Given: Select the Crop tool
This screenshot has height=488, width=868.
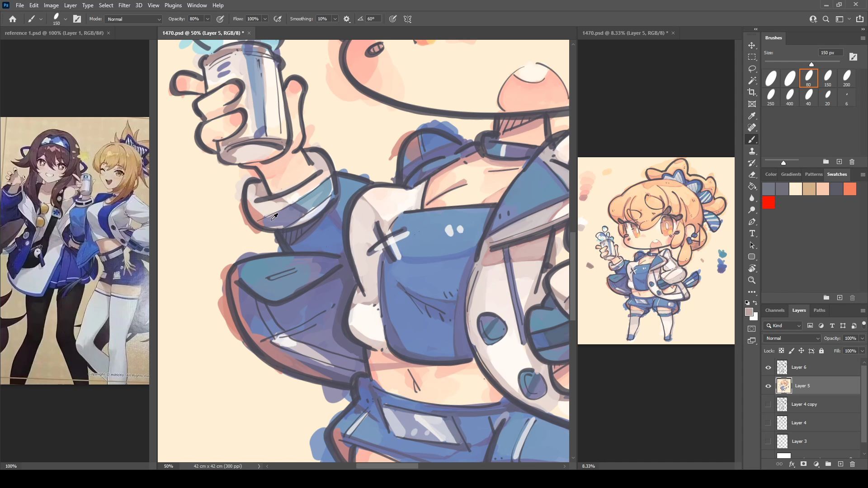Looking at the screenshot, I should pos(752,92).
